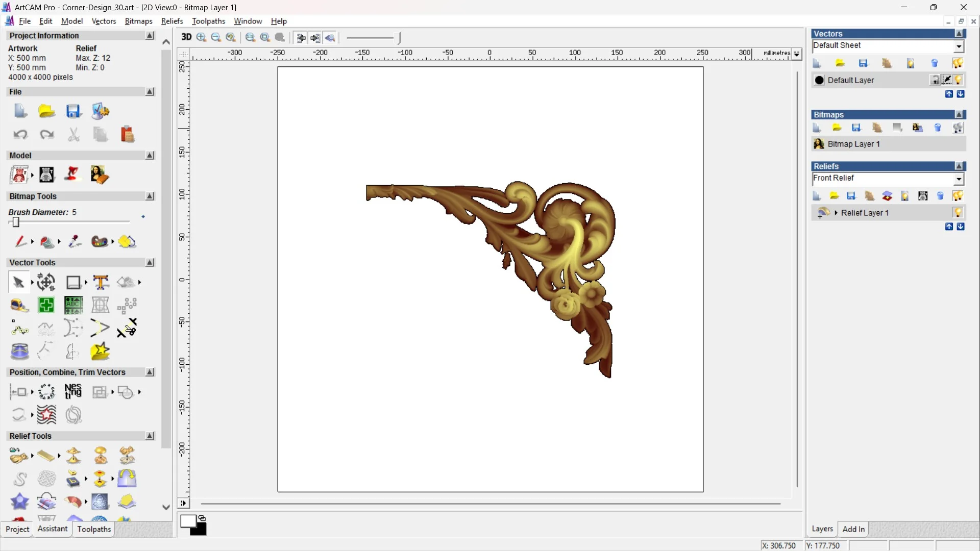The image size is (980, 551).
Task: Click the primary white colour swatch
Action: click(x=188, y=521)
